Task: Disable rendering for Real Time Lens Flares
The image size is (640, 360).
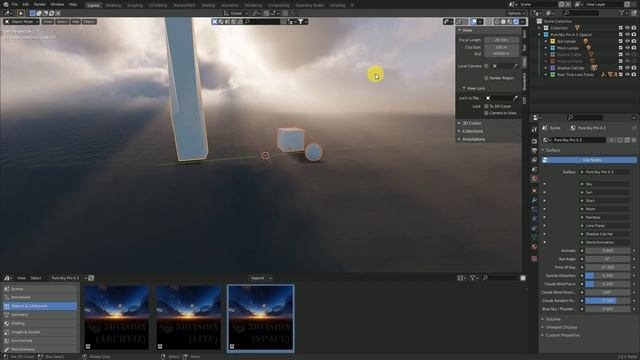Action: (x=634, y=75)
